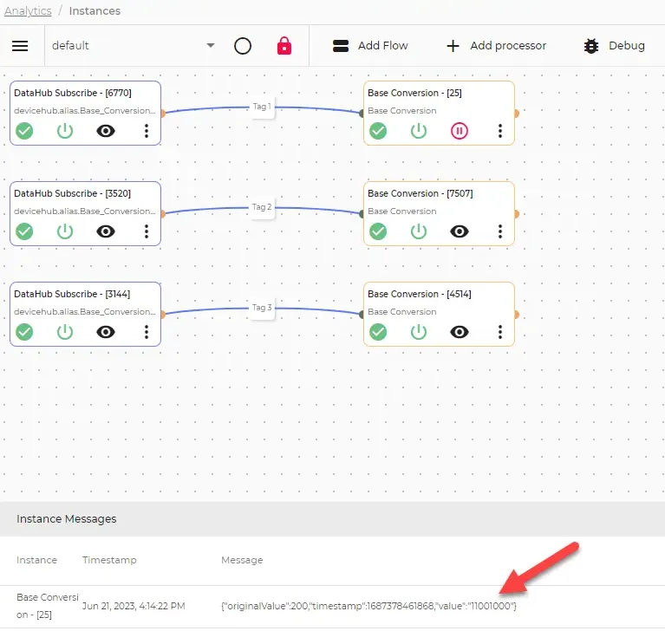Click the originalValue JSON message cell
Image resolution: width=665 pixels, height=644 pixels.
[368, 606]
